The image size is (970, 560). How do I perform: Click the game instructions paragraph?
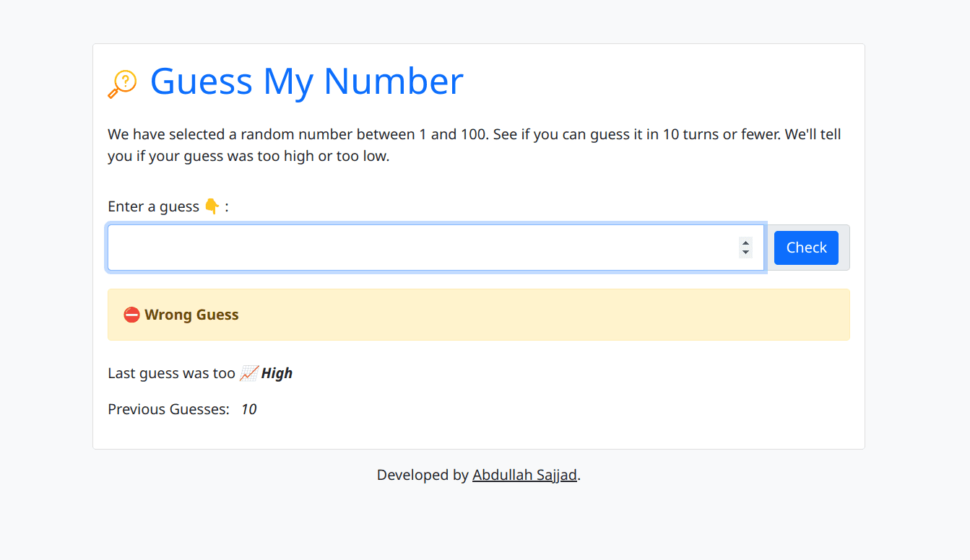coord(474,145)
